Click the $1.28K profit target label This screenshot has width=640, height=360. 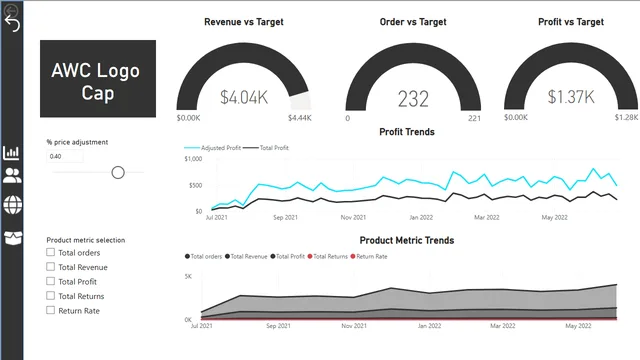(627, 118)
